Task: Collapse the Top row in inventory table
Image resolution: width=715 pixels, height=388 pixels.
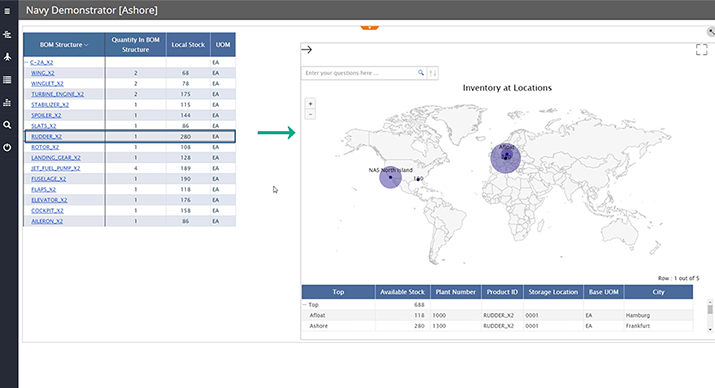Action: (305, 305)
